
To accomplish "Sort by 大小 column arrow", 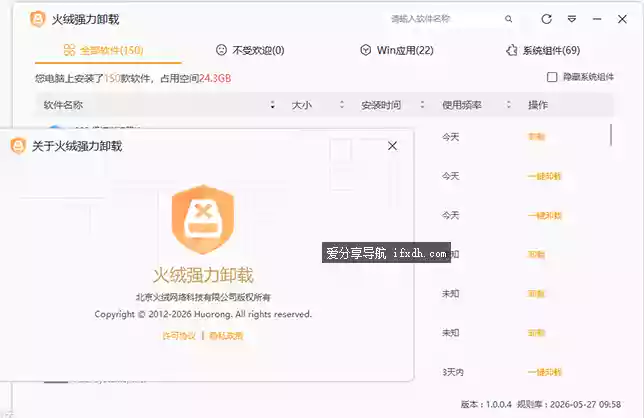I will [342, 105].
